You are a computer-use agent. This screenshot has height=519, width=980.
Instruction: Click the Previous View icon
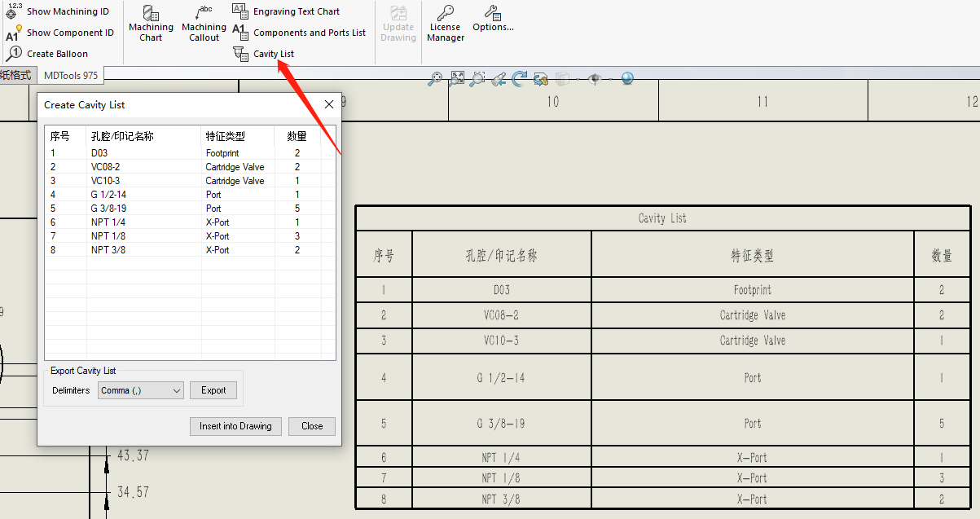(x=499, y=78)
